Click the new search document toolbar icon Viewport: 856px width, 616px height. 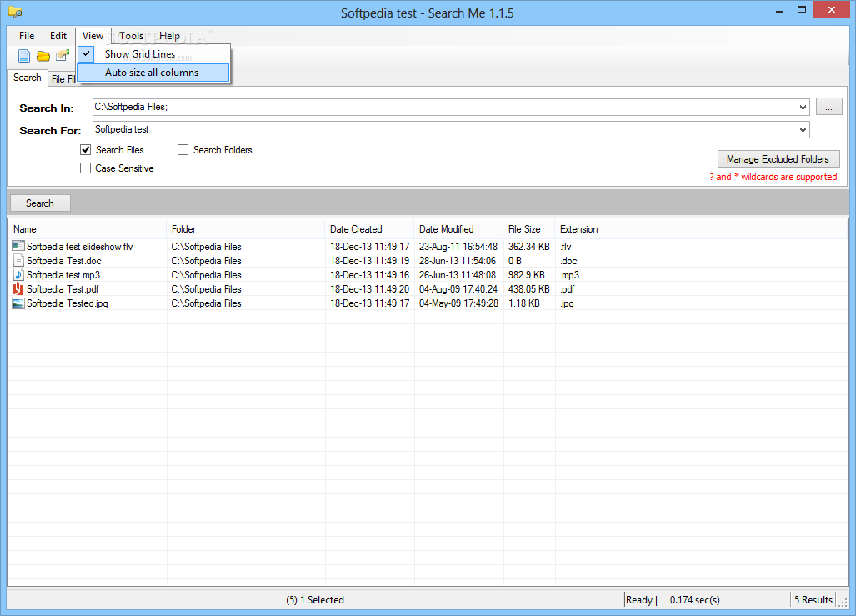[x=24, y=56]
